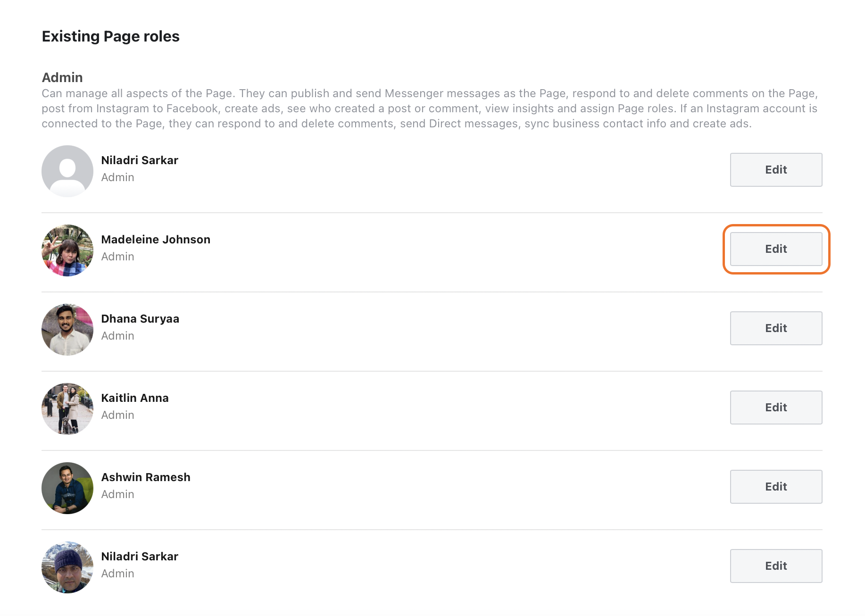Click the Admin section heading
This screenshot has height=616, width=865.
pyautogui.click(x=62, y=77)
